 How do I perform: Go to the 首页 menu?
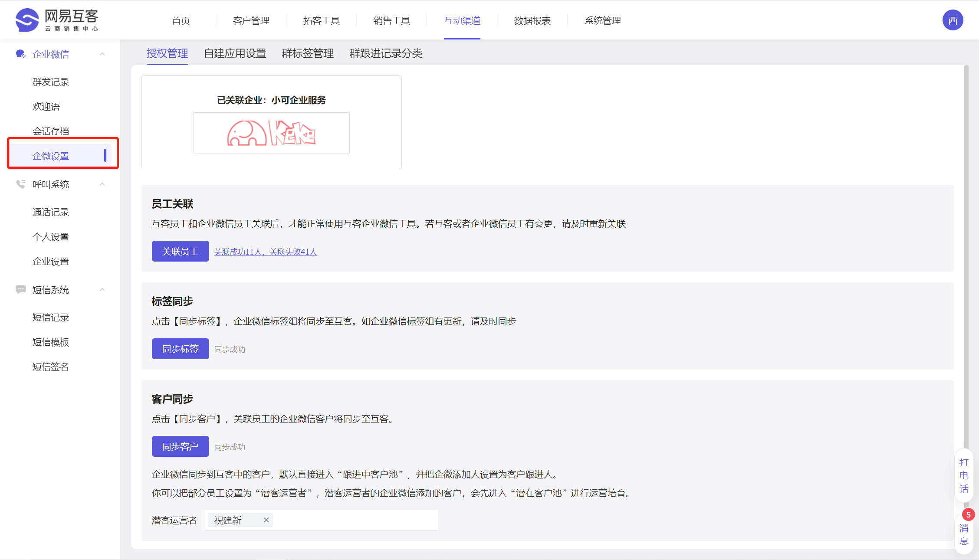181,20
